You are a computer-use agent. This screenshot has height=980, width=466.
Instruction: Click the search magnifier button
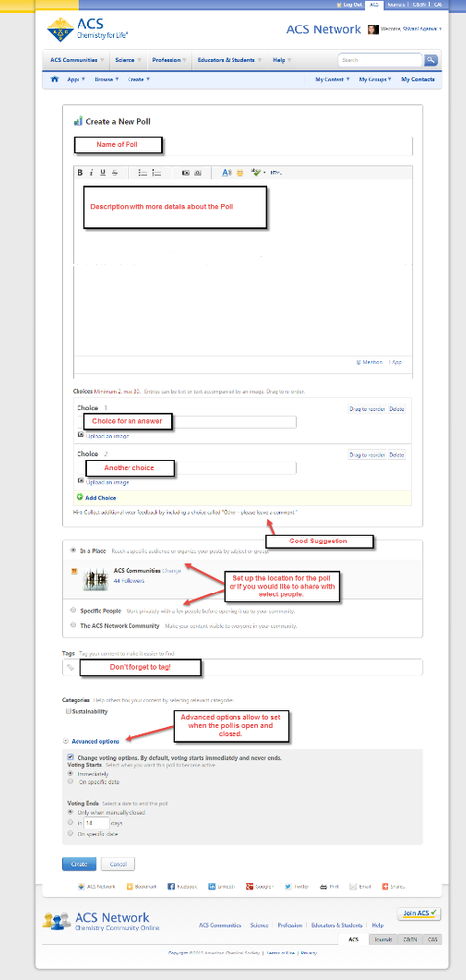click(431, 60)
